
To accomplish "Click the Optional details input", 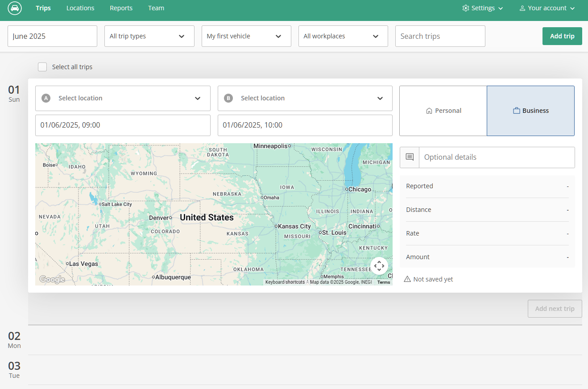I will coord(497,157).
